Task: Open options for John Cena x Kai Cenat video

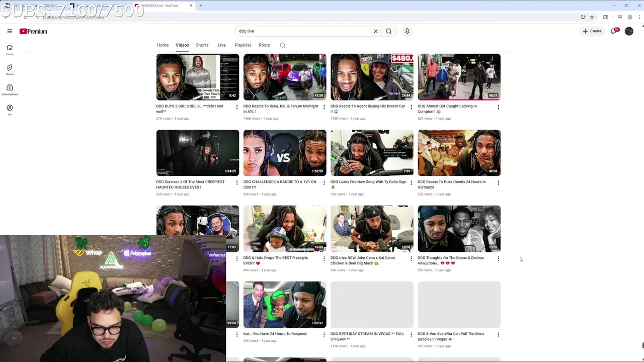Action: pyautogui.click(x=411, y=258)
